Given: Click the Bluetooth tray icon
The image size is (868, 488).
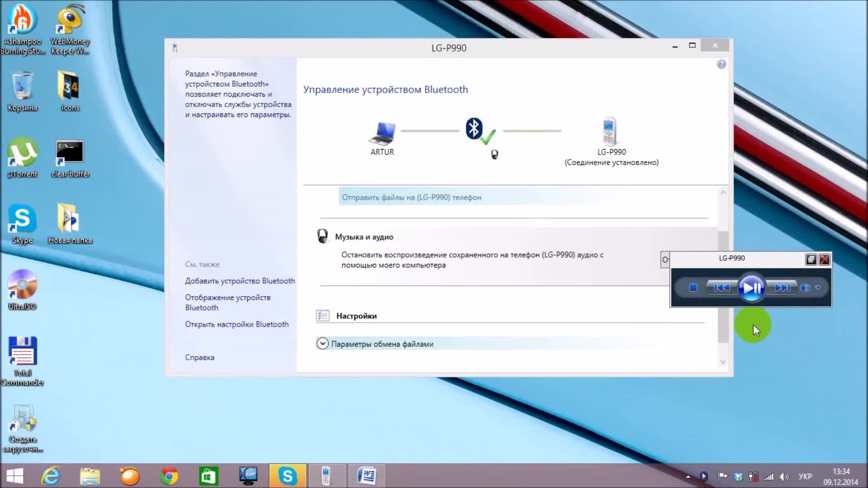Looking at the screenshot, I should click(703, 477).
